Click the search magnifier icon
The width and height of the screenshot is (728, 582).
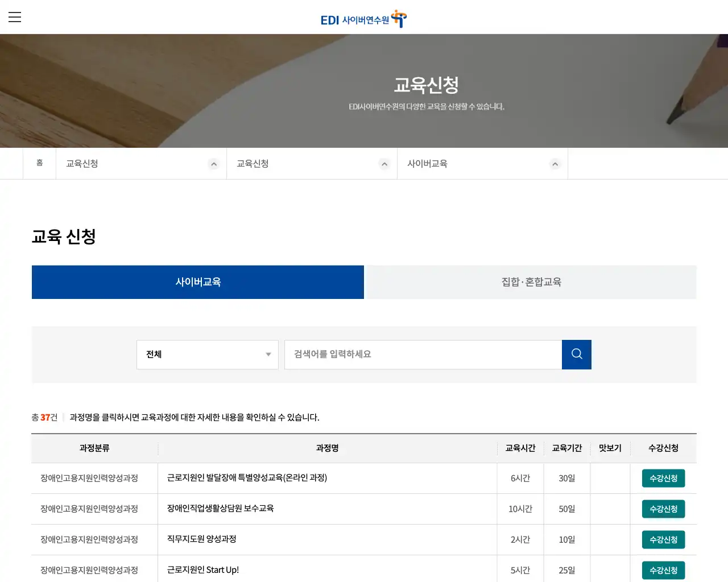[576, 354]
